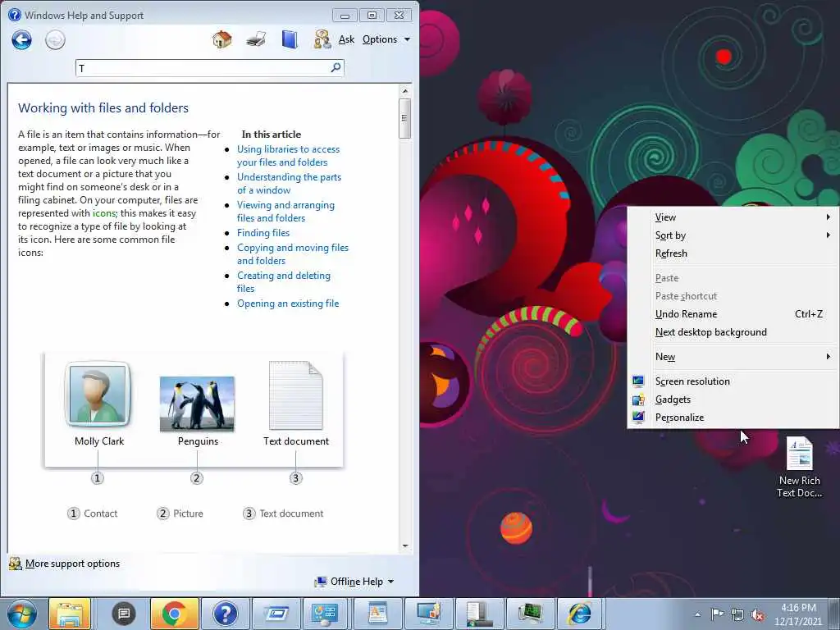Click the Penguins picture thumbnail
840x630 pixels.
197,404
